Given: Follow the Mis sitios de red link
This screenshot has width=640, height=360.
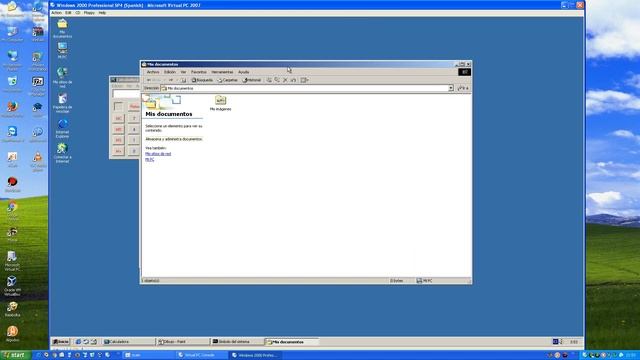Looking at the screenshot, I should coord(158,154).
